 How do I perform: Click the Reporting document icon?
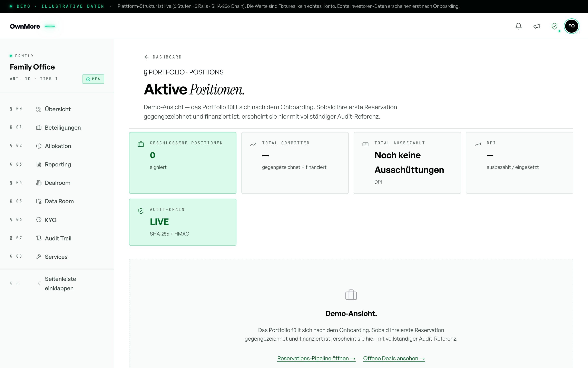[39, 165]
